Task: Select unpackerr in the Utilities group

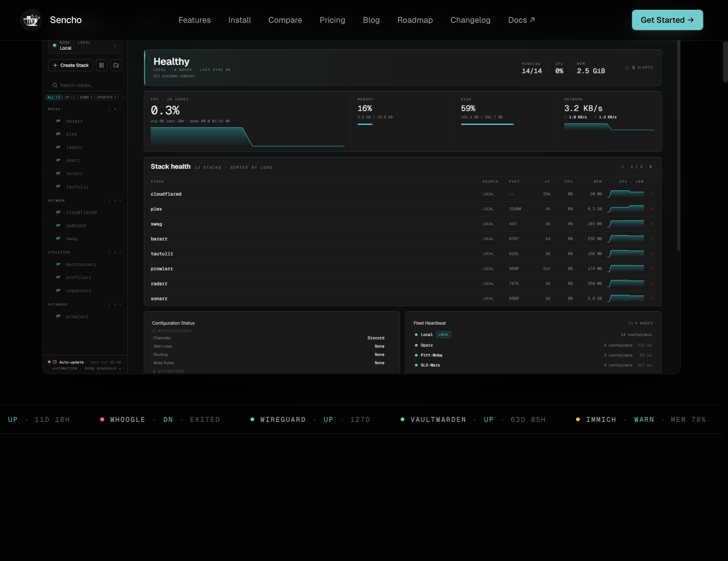Action: 78,291
